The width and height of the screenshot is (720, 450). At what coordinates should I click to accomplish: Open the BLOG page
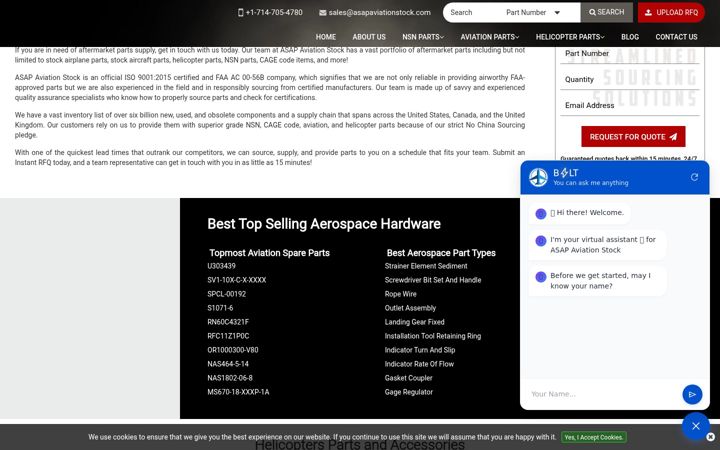(630, 37)
